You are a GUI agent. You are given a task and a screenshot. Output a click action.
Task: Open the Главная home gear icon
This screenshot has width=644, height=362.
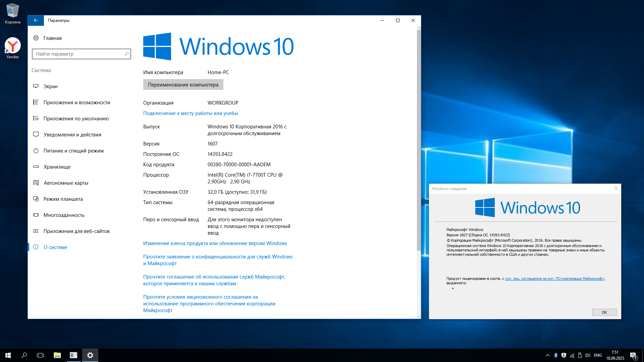click(36, 38)
